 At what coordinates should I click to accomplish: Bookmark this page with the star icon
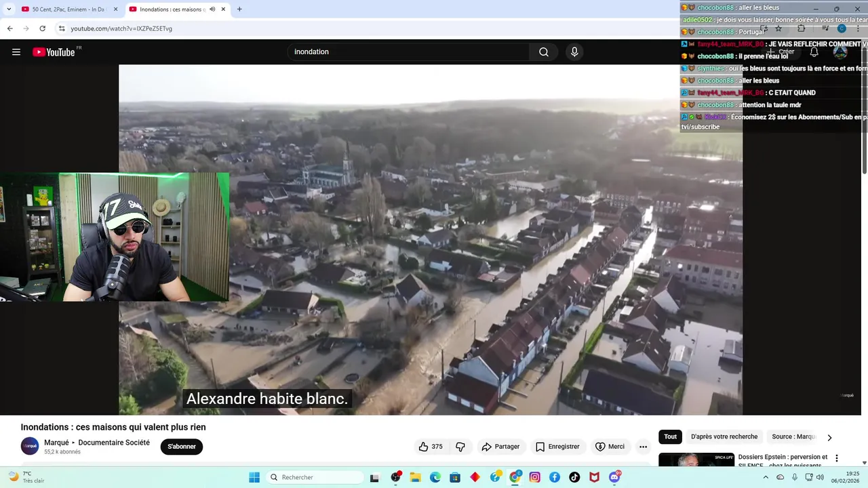click(778, 28)
